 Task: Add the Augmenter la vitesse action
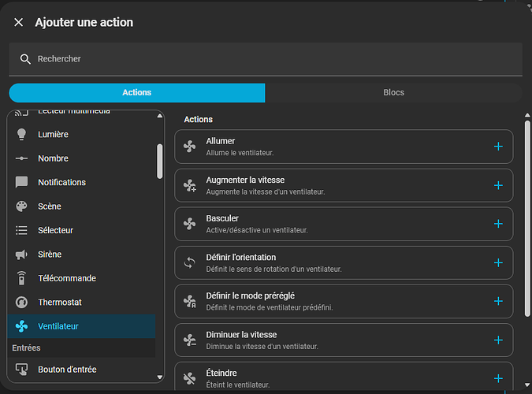tap(497, 185)
